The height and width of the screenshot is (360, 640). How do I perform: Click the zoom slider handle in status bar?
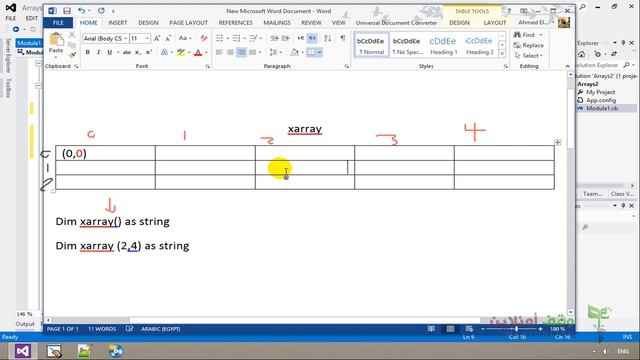pyautogui.click(x=516, y=329)
